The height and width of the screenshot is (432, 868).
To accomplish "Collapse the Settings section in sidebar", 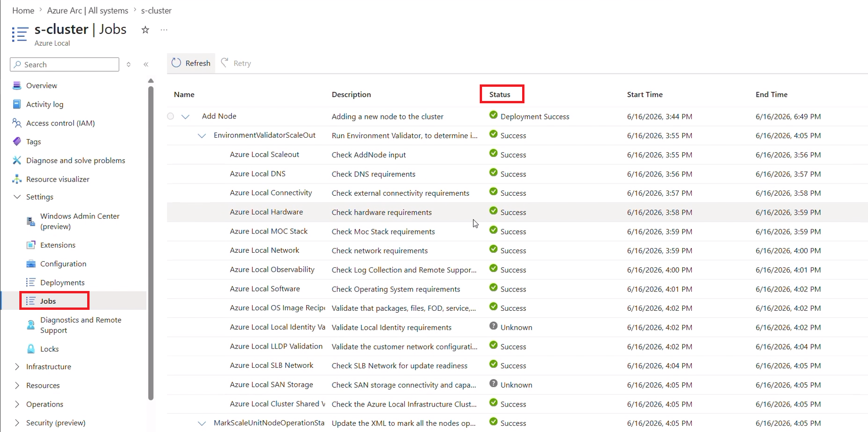I will (17, 197).
